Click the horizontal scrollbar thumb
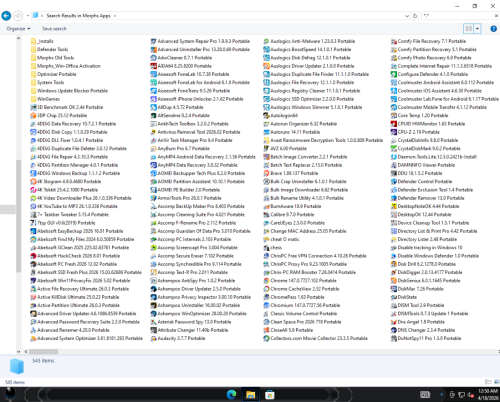The height and width of the screenshot is (402, 500). coord(43,351)
